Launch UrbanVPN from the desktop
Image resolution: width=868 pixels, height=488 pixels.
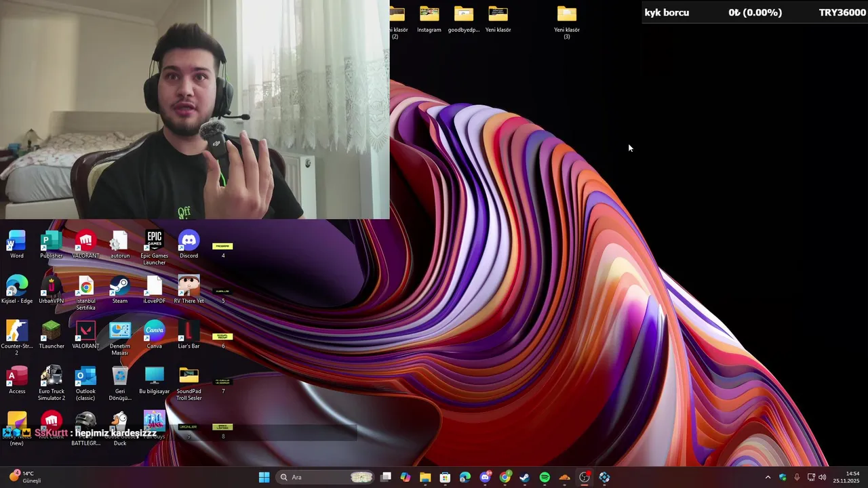pyautogui.click(x=52, y=290)
